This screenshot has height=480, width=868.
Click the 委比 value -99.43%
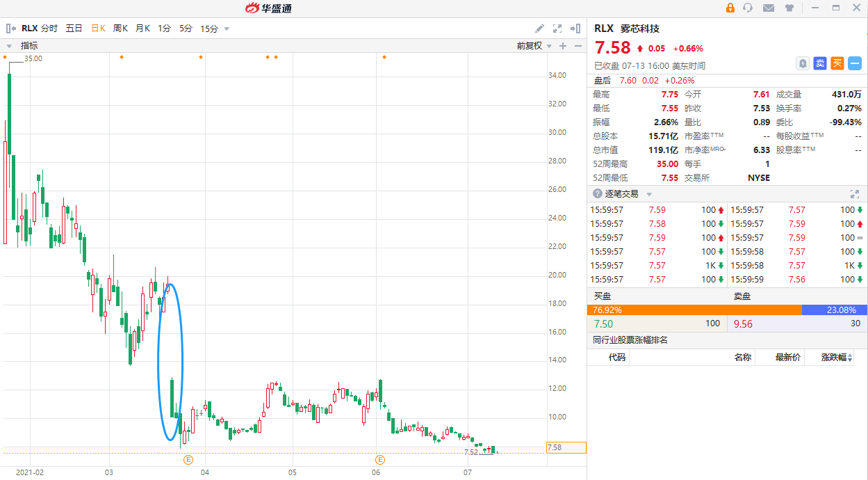pos(845,122)
